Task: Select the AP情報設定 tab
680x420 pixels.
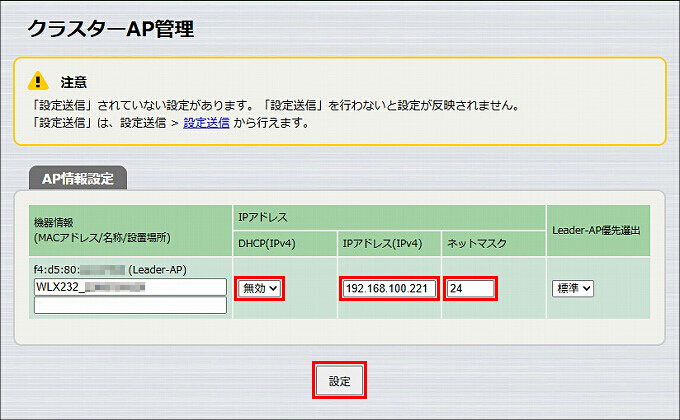Action: (x=78, y=178)
